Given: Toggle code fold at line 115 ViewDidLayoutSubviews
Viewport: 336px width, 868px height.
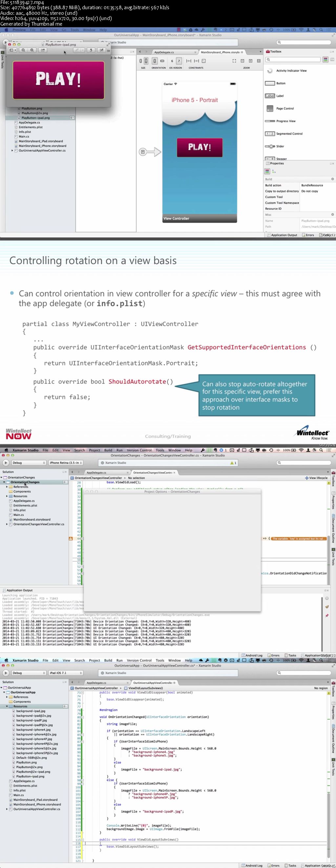Looking at the screenshot, I should click(83, 840).
